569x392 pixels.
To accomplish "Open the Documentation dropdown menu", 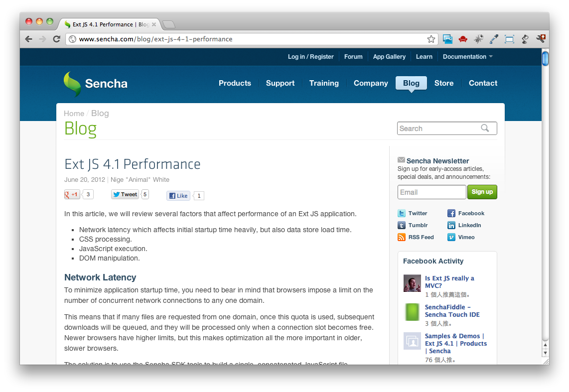I will [x=466, y=57].
